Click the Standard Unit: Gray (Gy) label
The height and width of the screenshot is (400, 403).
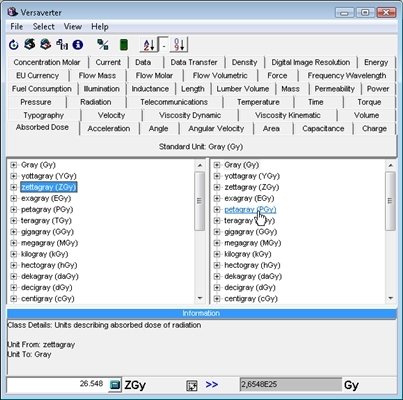[201, 147]
